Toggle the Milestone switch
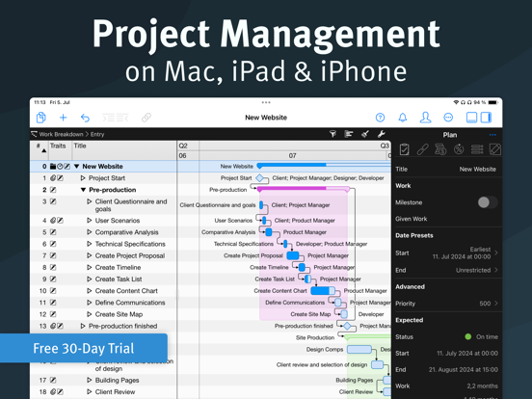 coord(488,202)
